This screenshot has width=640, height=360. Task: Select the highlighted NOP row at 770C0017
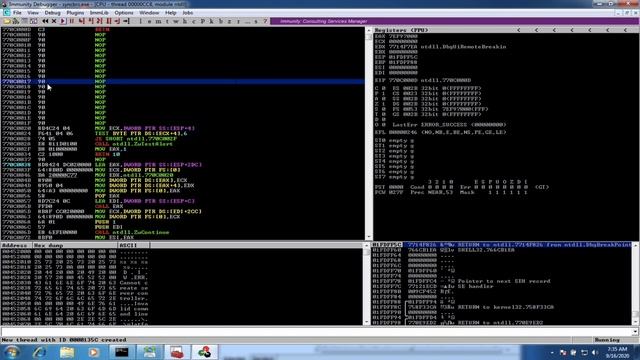183,82
